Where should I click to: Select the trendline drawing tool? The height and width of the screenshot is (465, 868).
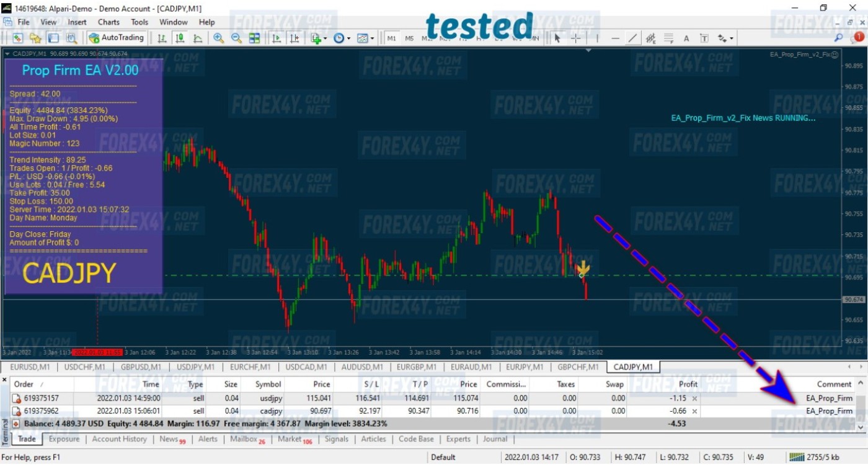tap(632, 38)
